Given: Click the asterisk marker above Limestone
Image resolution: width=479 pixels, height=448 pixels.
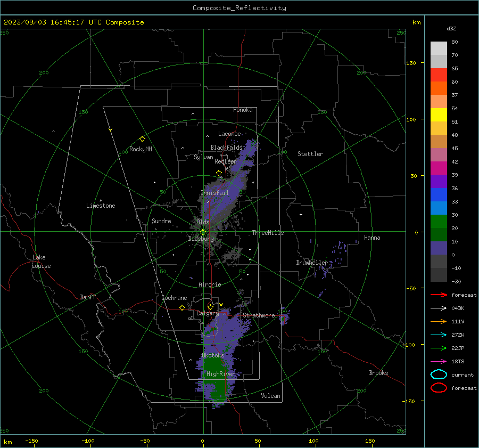Looking at the screenshot, I should coord(101,201).
